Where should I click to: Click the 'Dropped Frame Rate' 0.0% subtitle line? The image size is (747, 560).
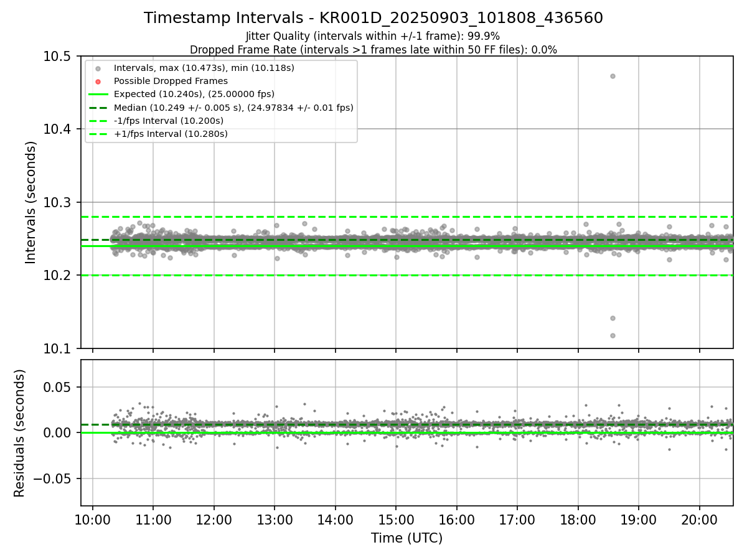374,49
